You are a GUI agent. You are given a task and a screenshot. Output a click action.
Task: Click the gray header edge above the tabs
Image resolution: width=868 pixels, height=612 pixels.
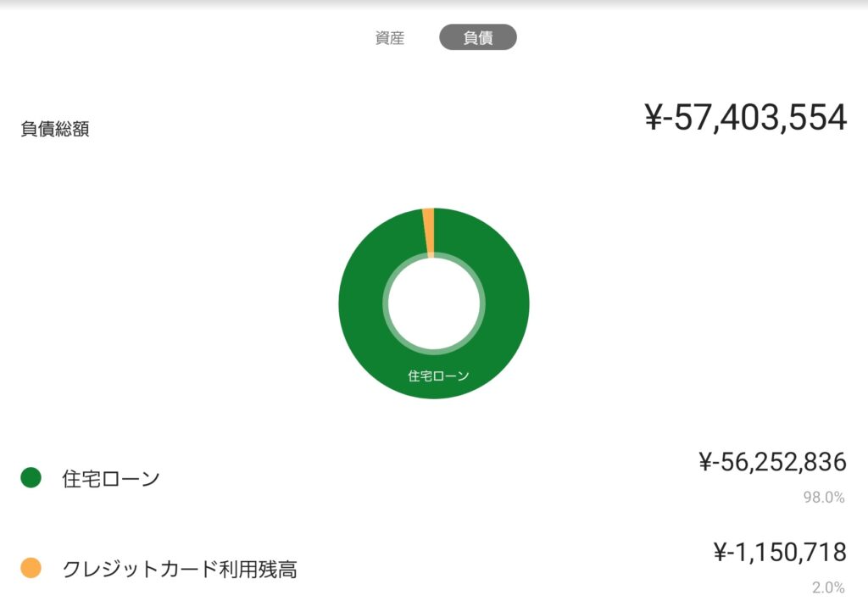[434, 3]
